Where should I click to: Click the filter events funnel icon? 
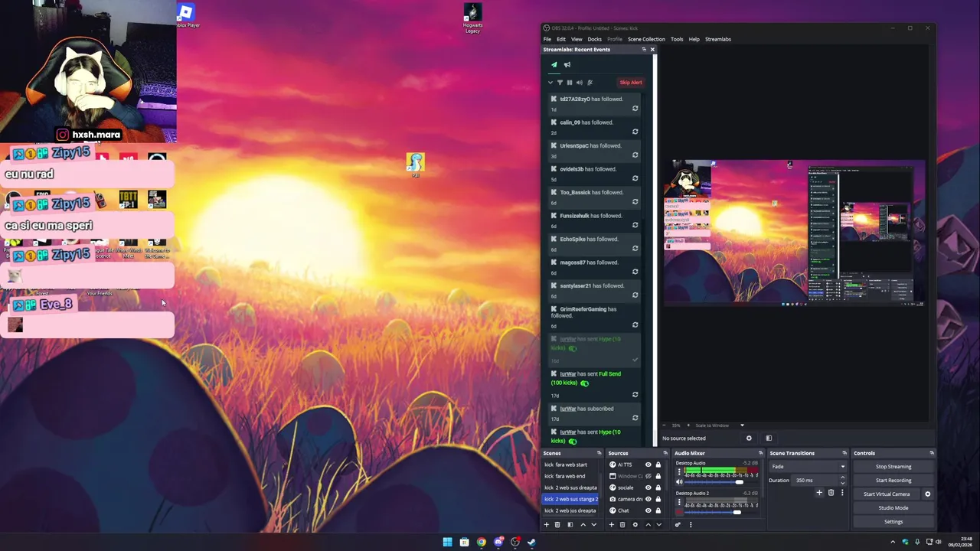560,83
